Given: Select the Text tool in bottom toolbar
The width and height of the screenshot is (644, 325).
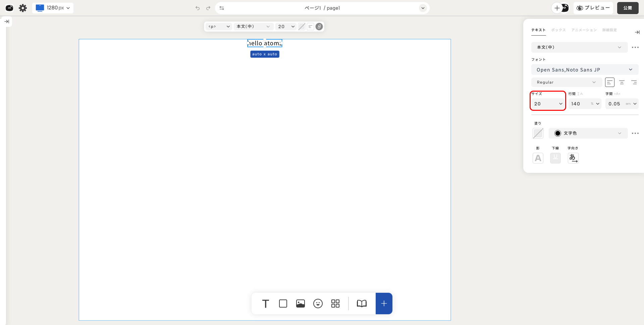Looking at the screenshot, I should coord(265,304).
